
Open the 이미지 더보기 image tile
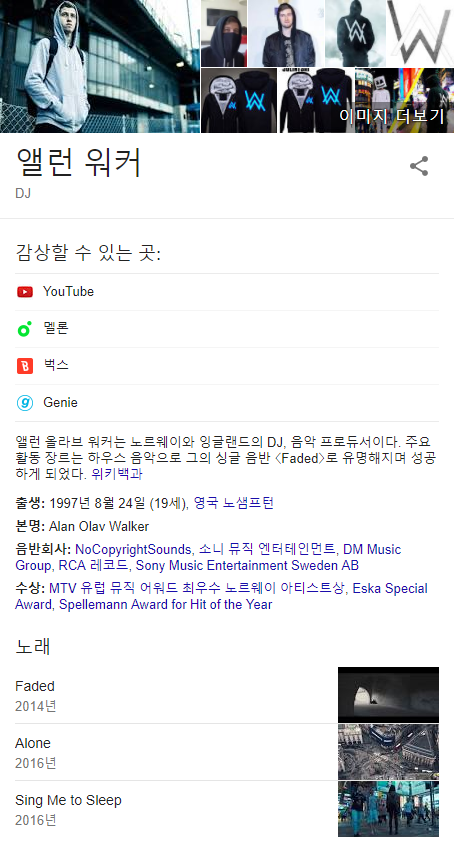point(405,101)
